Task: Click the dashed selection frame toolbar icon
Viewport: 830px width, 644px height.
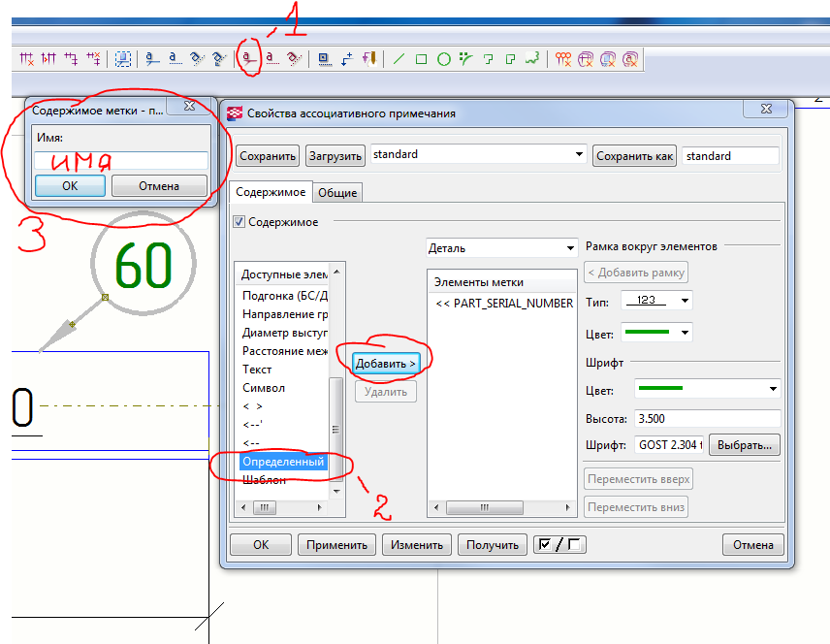Action: click(123, 59)
